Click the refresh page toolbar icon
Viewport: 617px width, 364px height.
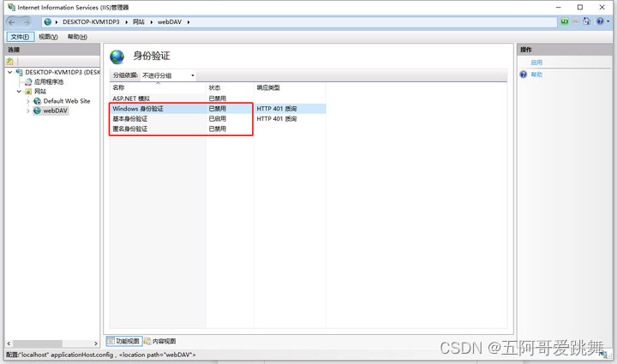[564, 21]
